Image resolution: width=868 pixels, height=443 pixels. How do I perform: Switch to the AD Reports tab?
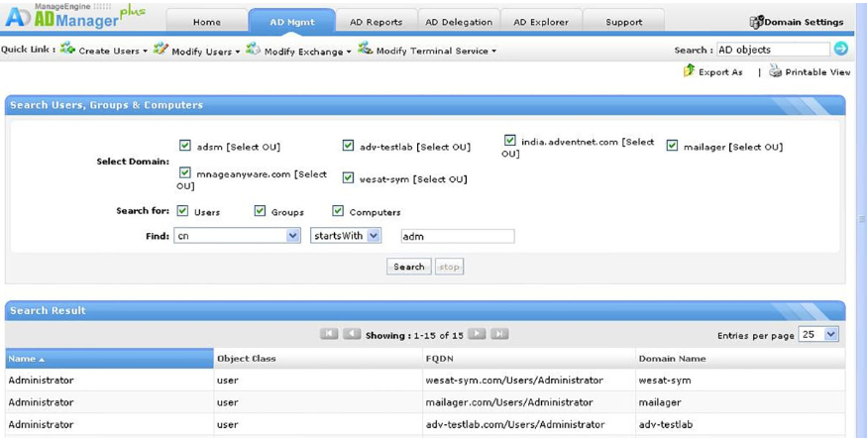click(x=376, y=22)
